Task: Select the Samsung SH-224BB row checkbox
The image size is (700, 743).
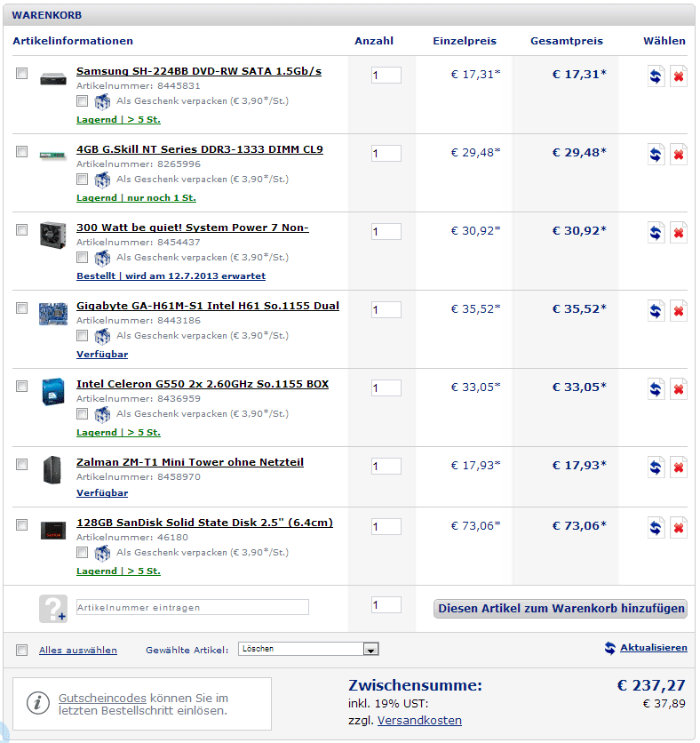Action: click(x=22, y=74)
